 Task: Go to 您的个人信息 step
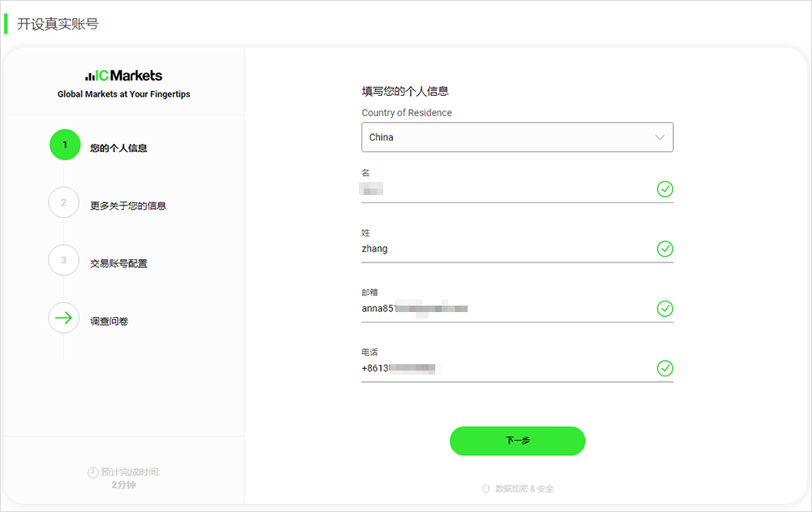[119, 148]
